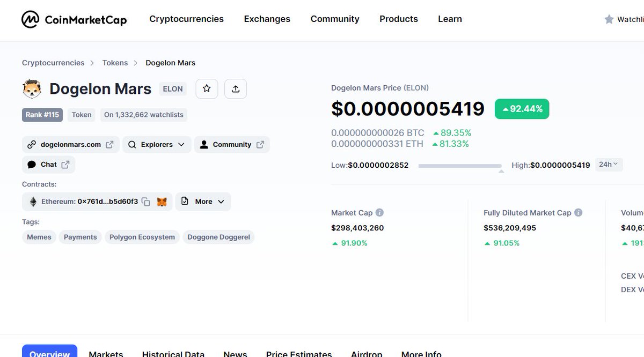
Task: Open dogelonmars.com website link
Action: click(70, 145)
